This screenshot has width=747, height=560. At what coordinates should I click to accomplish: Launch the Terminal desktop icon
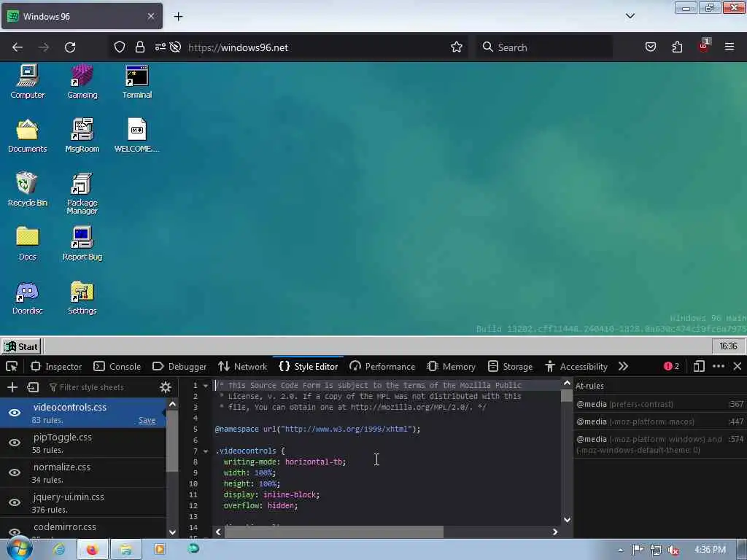(x=137, y=82)
